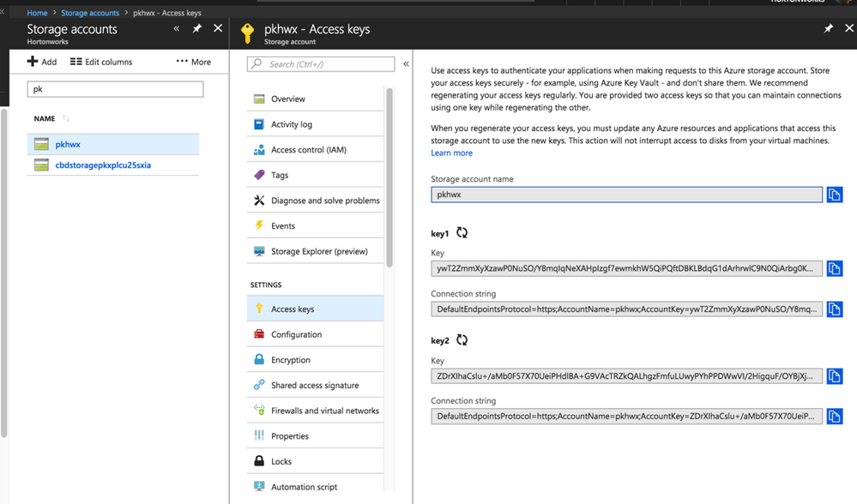Open Properties
Image resolution: width=857 pixels, height=504 pixels.
point(316,435)
